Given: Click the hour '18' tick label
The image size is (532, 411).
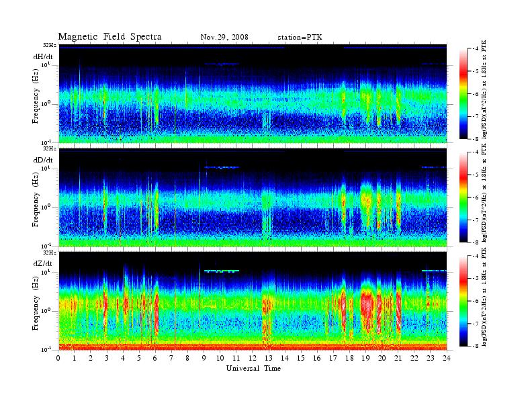Looking at the screenshot, I should (x=349, y=358).
